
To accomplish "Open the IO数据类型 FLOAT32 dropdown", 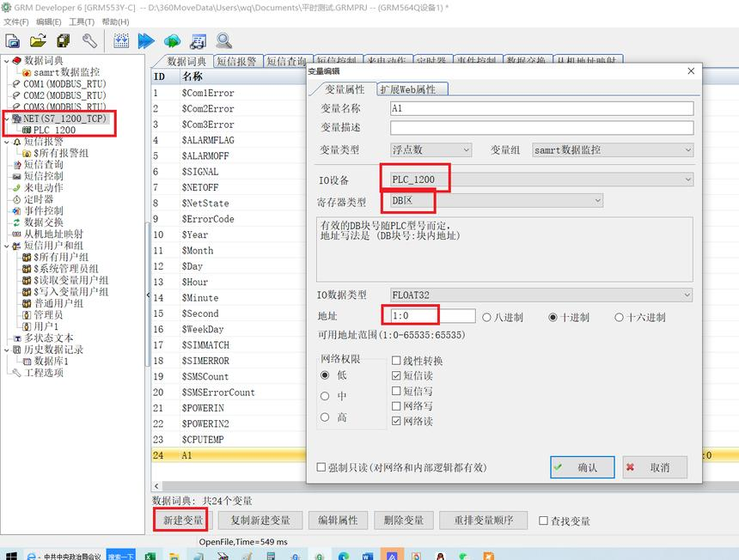I will point(541,295).
